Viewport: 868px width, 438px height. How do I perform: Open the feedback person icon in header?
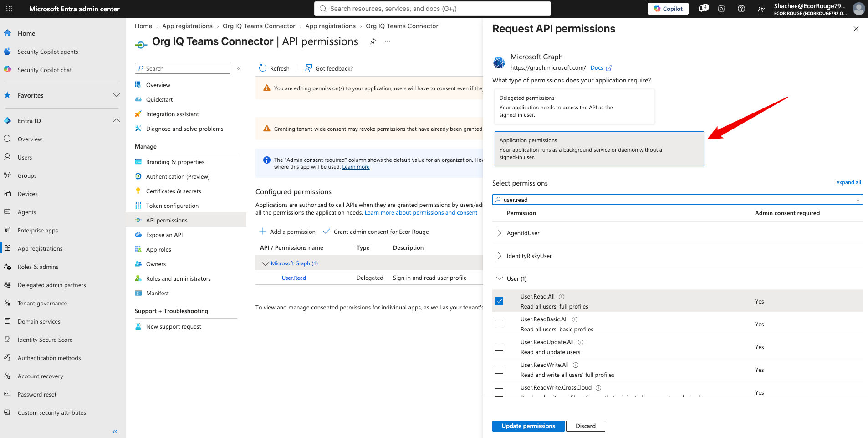coord(761,9)
